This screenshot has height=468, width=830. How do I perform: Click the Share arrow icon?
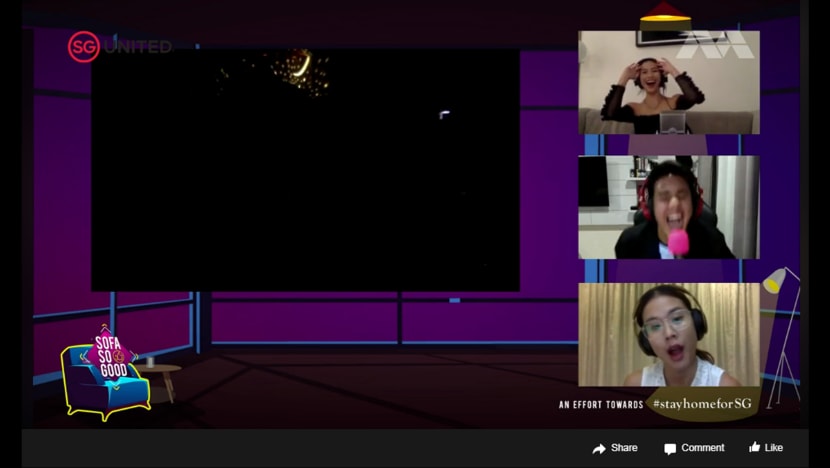click(x=599, y=449)
